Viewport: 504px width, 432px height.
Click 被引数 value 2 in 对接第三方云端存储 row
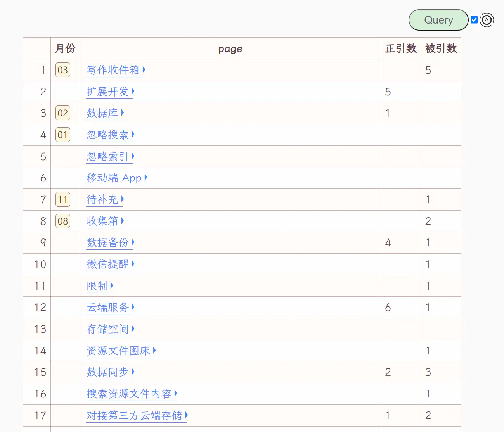coord(428,416)
